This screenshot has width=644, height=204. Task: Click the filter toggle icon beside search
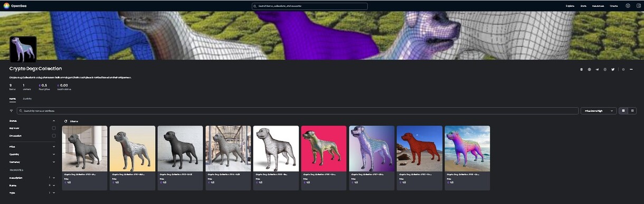tap(11, 111)
